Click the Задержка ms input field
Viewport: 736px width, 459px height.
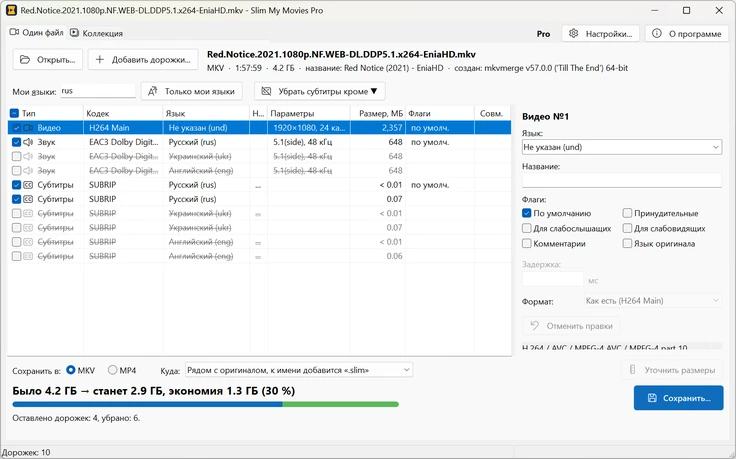[x=552, y=279]
